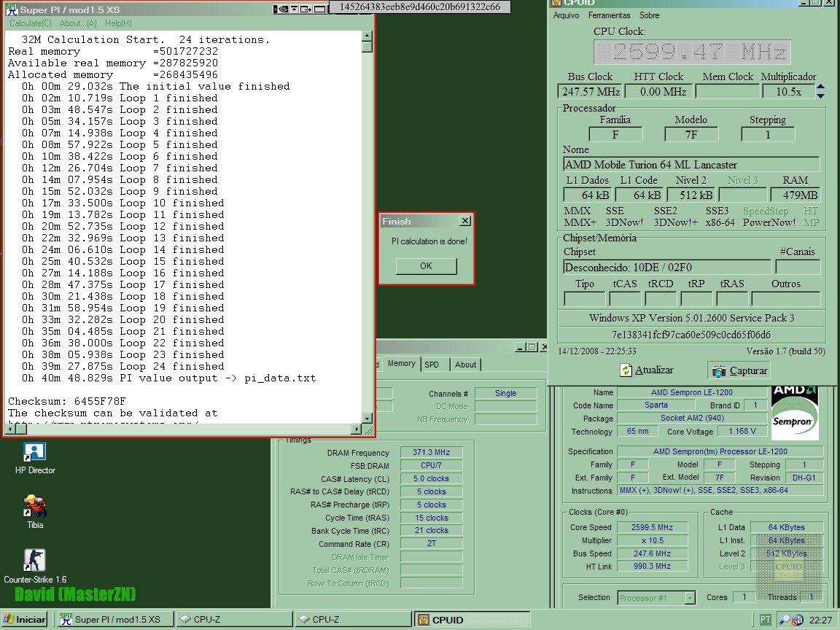
Task: Click the '32M Calculation Start' line
Action: [146, 39]
